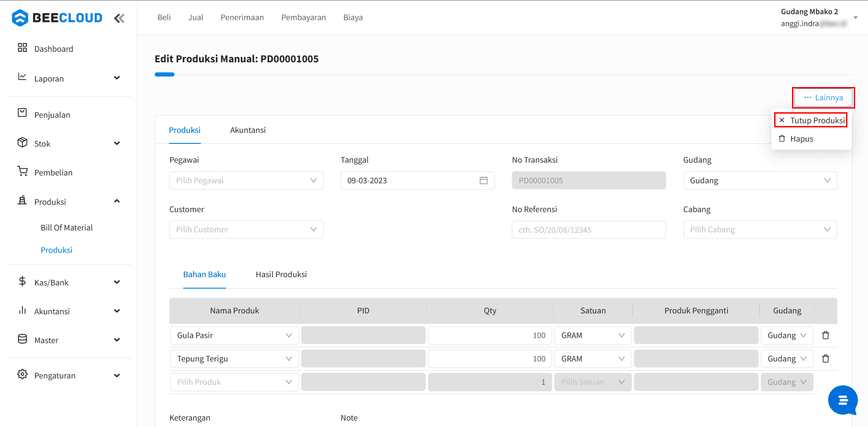Select Tutup Produksi from the menu
The height and width of the screenshot is (427, 868).
click(811, 120)
